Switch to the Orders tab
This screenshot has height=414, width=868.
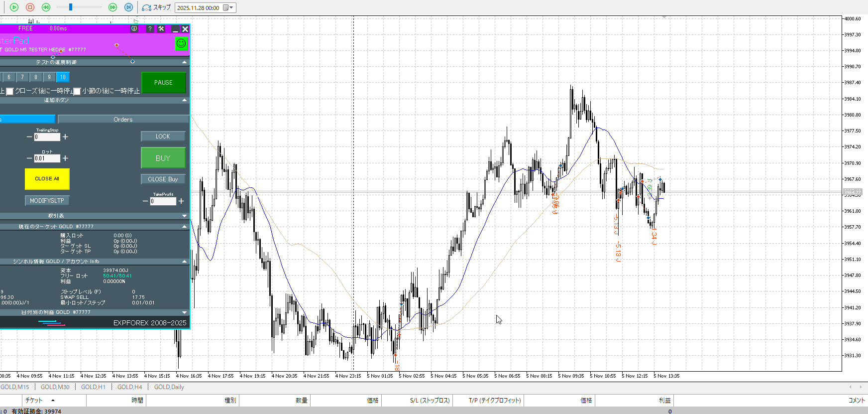pos(123,120)
